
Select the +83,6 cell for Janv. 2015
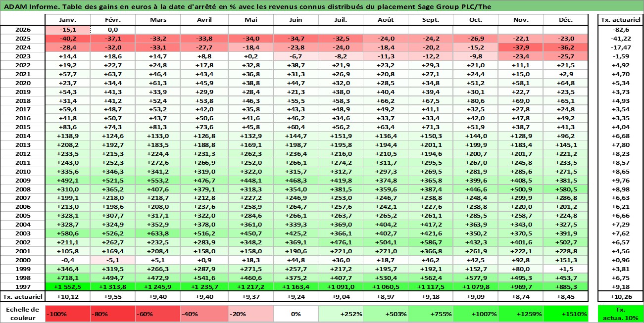(x=67, y=127)
